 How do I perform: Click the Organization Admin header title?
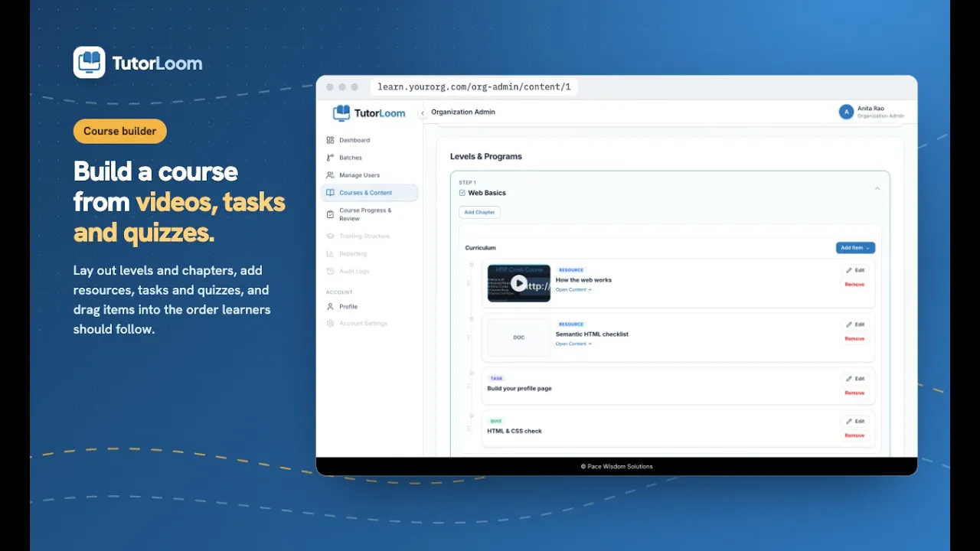point(463,112)
